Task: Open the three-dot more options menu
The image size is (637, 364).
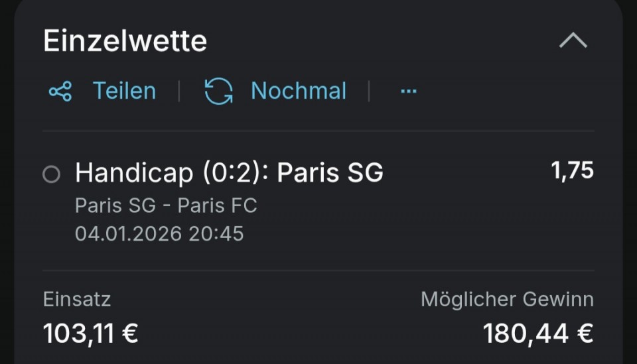Action: (409, 91)
